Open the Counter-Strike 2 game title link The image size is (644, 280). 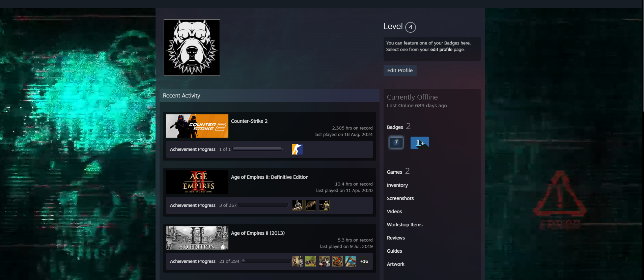coord(249,121)
